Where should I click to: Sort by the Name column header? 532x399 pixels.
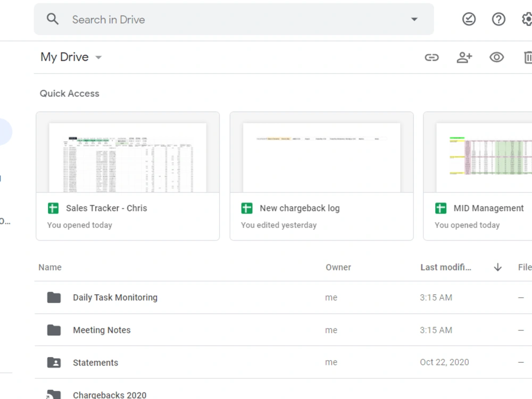(x=50, y=268)
